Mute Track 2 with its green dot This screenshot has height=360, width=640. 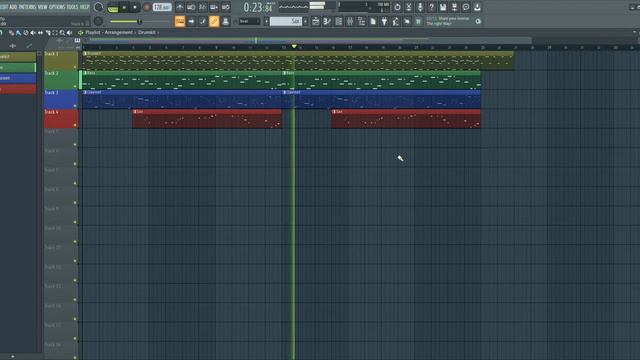75,87
